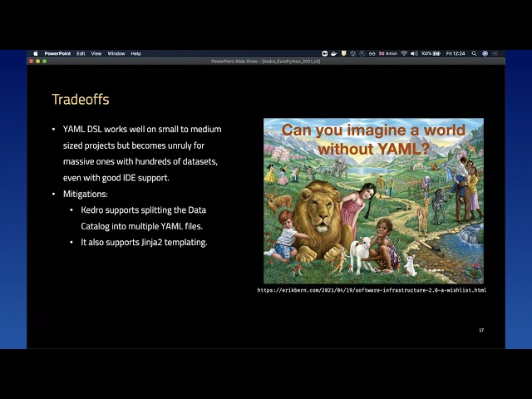This screenshot has height=399, width=532.
Task: Open Spotlight search magnifier
Action: (x=474, y=53)
